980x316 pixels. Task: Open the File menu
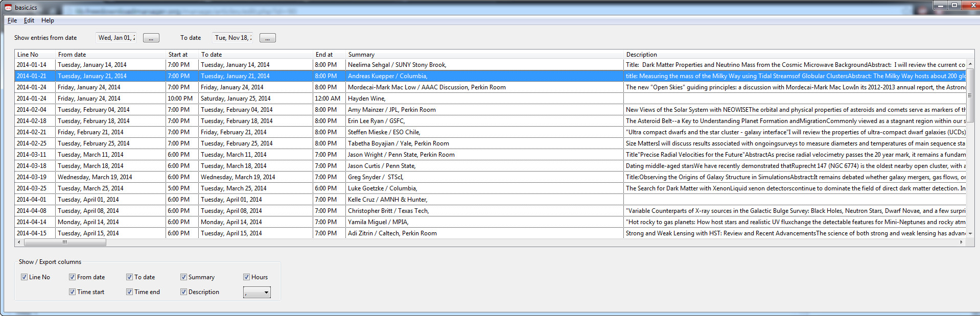coord(12,20)
